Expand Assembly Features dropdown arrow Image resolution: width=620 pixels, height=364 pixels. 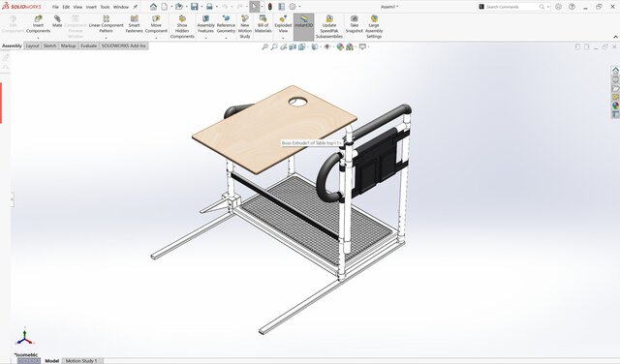click(x=205, y=38)
